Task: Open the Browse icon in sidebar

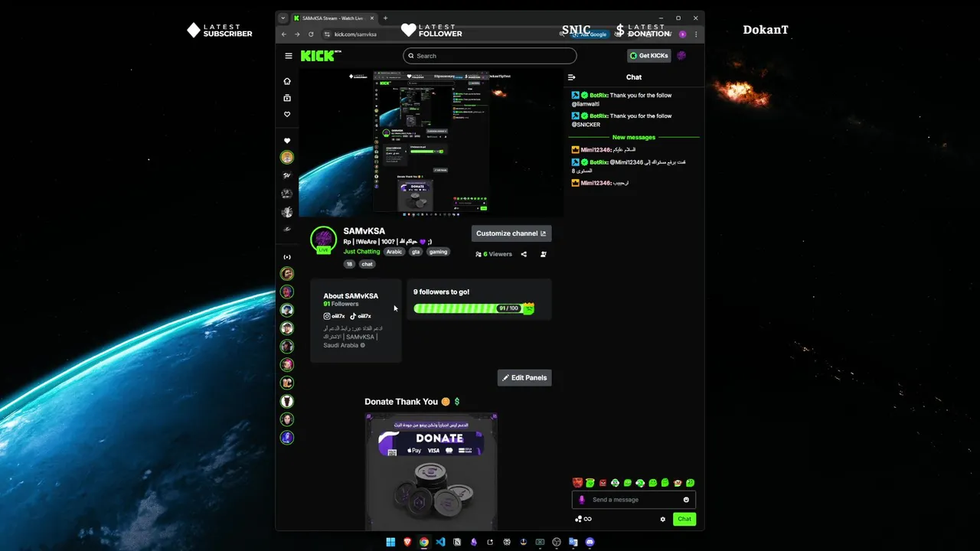Action: (287, 98)
